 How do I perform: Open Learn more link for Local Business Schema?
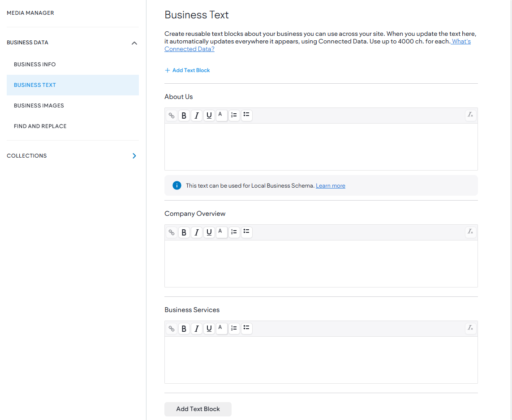coord(331,185)
